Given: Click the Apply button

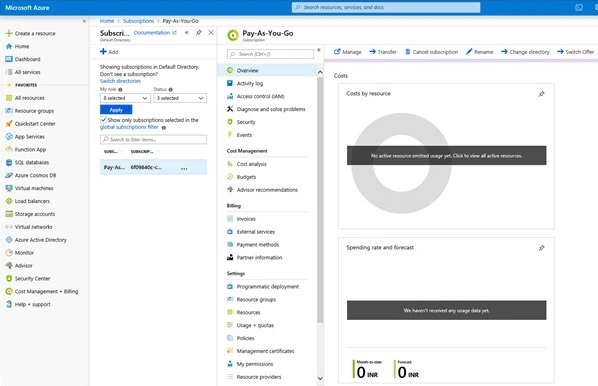Looking at the screenshot, I should pyautogui.click(x=116, y=110).
